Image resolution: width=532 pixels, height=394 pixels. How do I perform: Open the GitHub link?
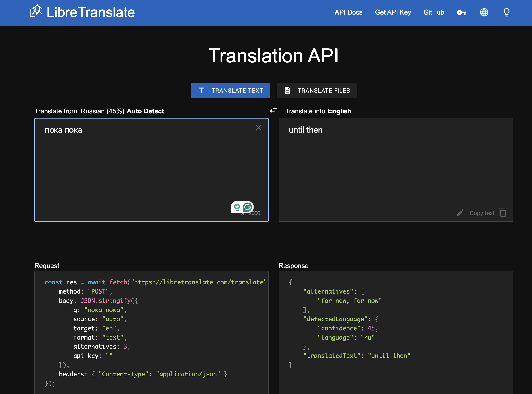click(x=434, y=12)
